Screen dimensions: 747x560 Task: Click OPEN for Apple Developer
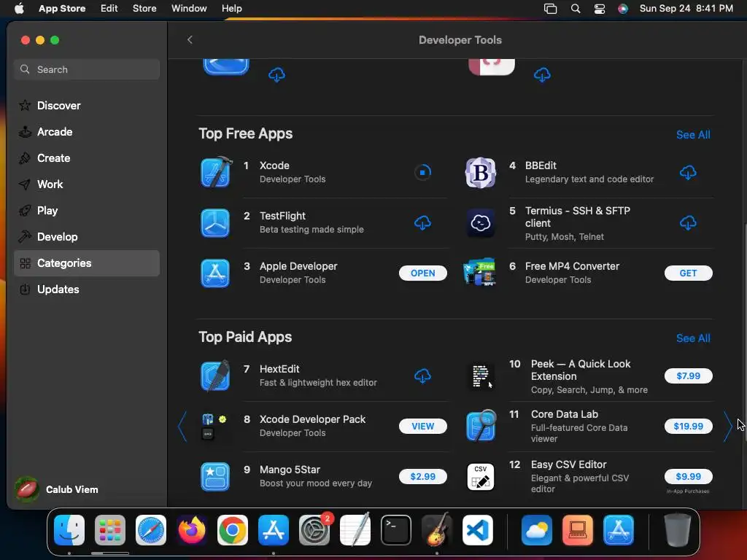click(x=422, y=273)
